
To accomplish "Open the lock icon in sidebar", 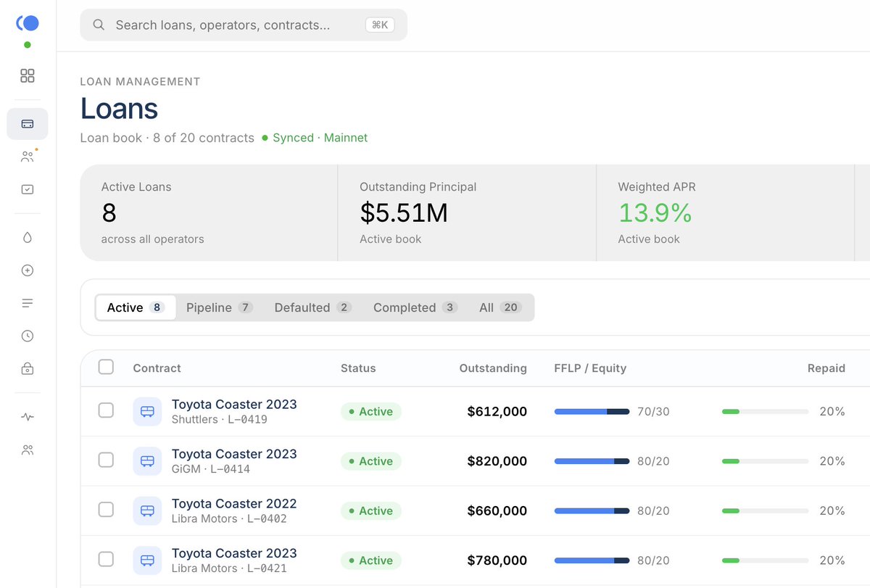I will (x=28, y=369).
